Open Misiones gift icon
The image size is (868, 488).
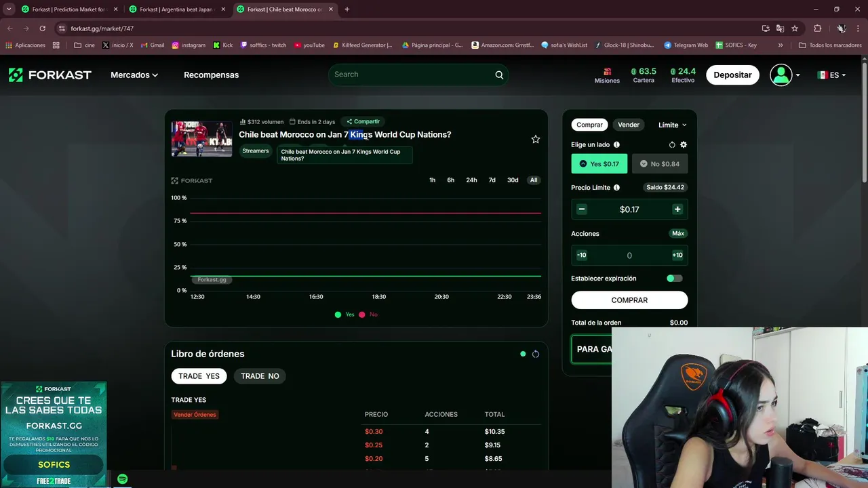coord(607,71)
